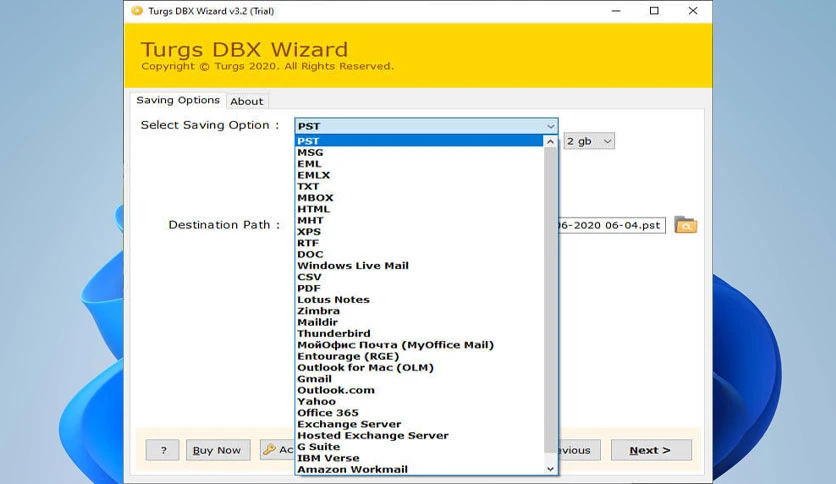Open the Select Saving Option combo box
The image size is (836, 484).
(426, 126)
